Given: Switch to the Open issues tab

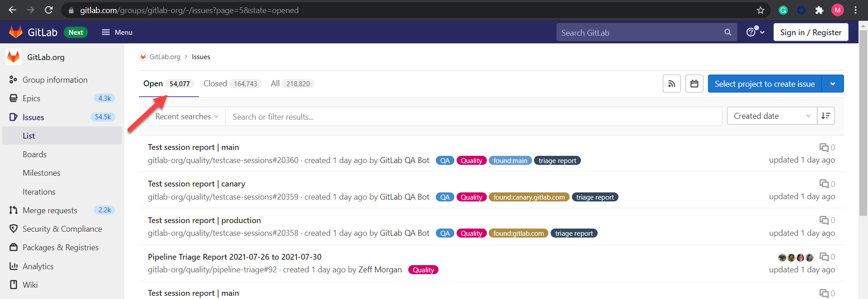Looking at the screenshot, I should tap(168, 84).
